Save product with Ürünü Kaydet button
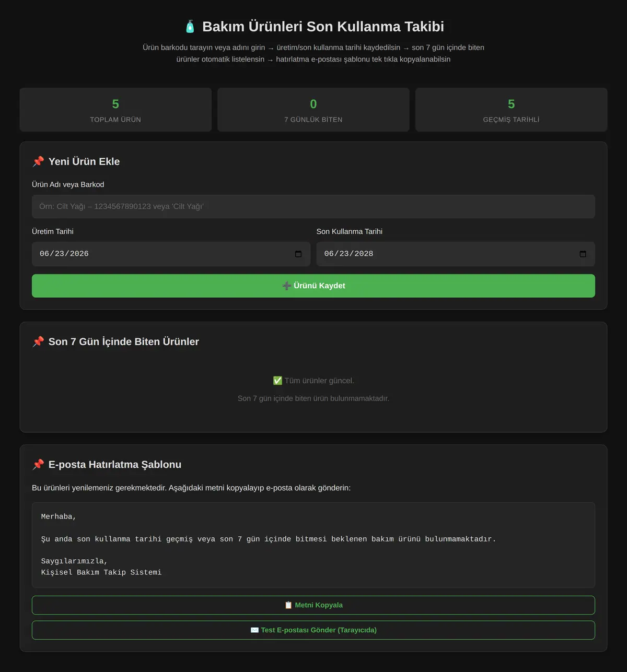The image size is (627, 672). pos(313,286)
